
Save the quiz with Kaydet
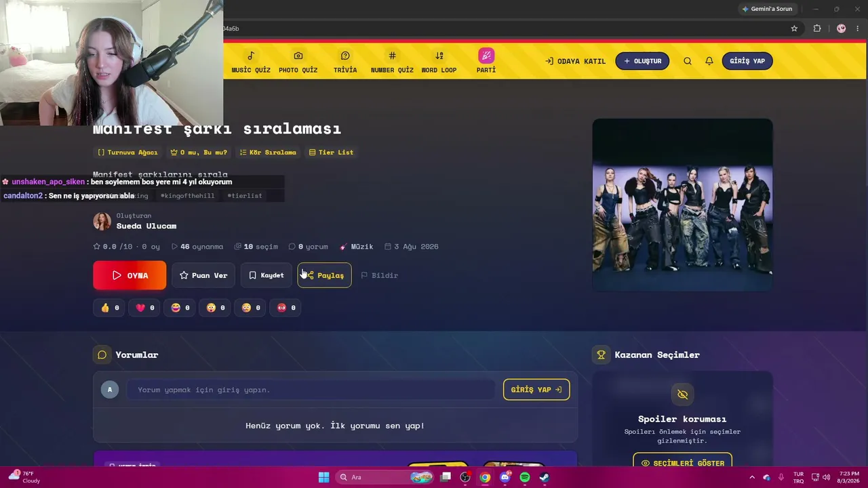click(266, 275)
